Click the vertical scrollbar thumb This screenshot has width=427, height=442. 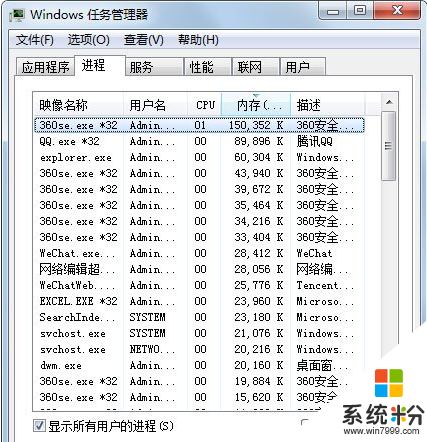[x=389, y=146]
